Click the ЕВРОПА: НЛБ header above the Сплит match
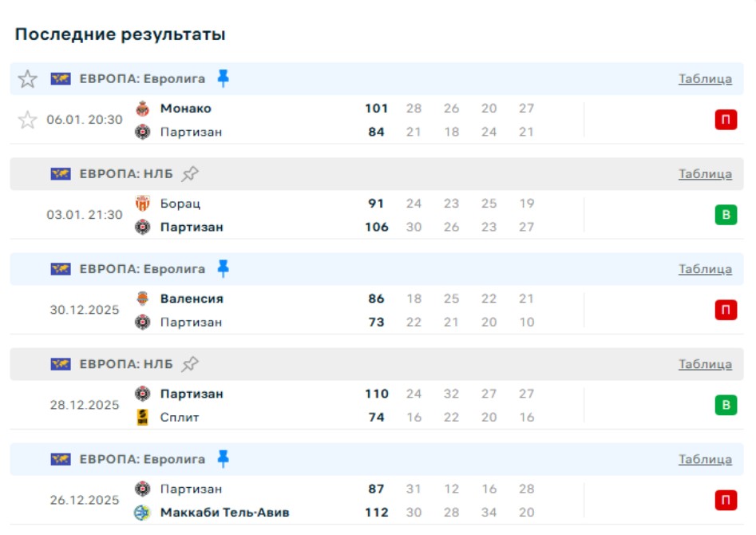This screenshot has width=756, height=535. point(125,364)
